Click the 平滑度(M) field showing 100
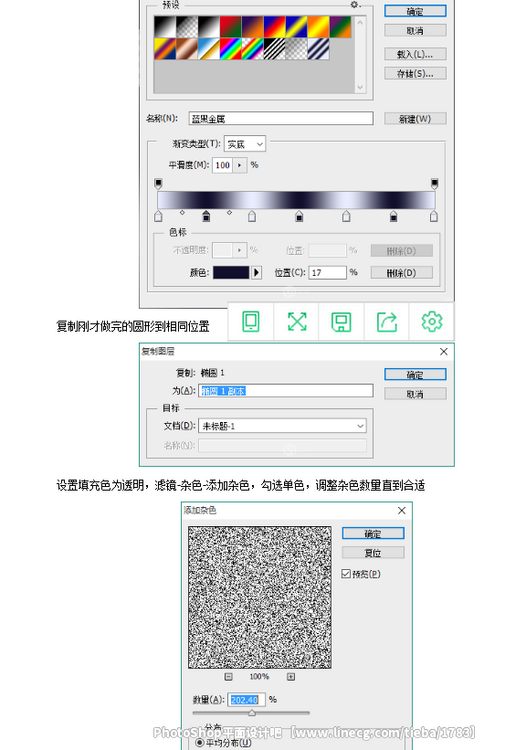Screen dimensions: 526x750 pyautogui.click(x=223, y=165)
